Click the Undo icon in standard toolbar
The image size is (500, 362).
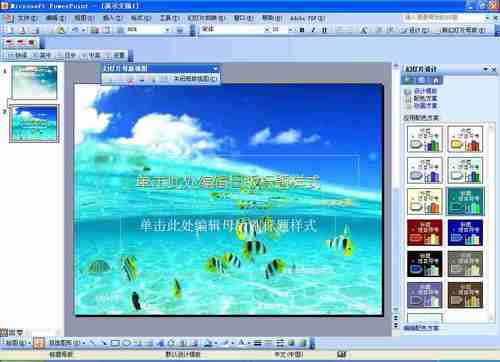(76, 30)
